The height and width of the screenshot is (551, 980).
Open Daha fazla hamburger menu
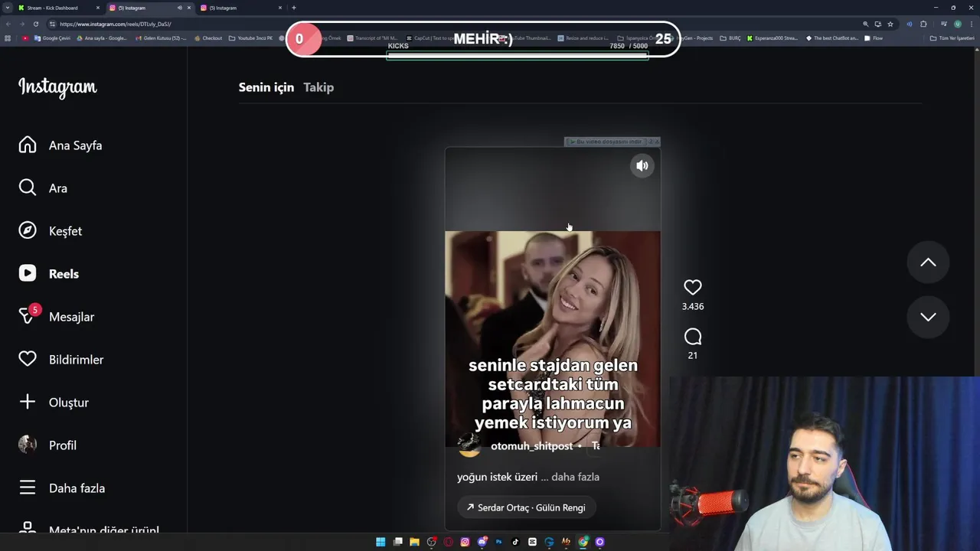(x=28, y=487)
